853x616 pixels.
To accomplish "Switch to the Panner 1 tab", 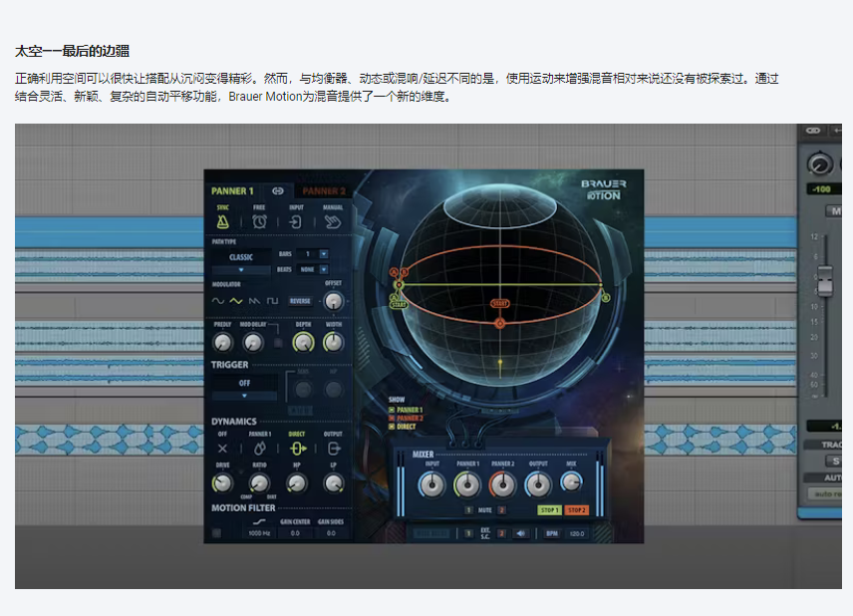I will click(x=232, y=191).
